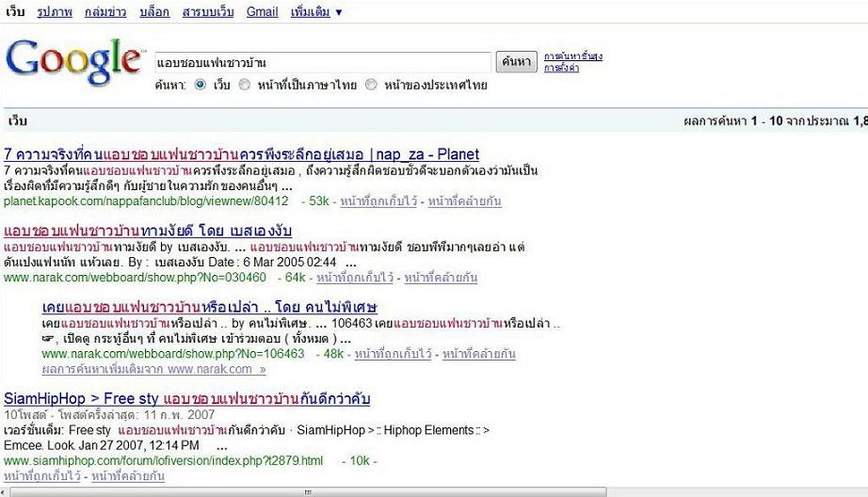Viewport: 868px width, 497px height.
Task: Open similar pages for narak.com No=106463 result
Action: point(479,354)
